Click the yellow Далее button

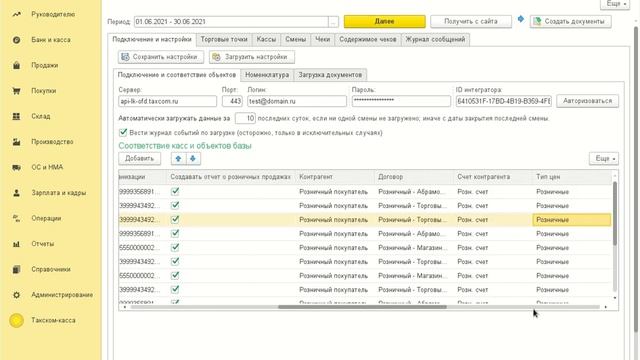click(384, 22)
